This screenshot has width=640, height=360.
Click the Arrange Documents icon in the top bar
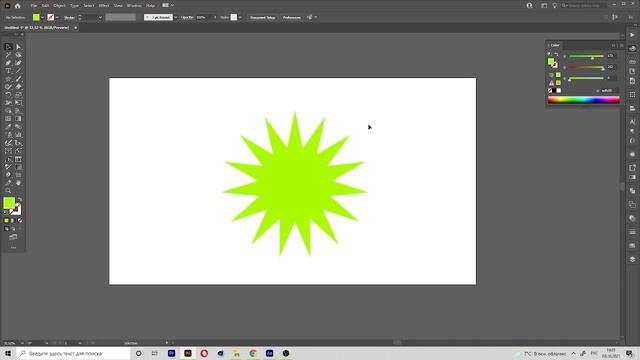click(165, 5)
